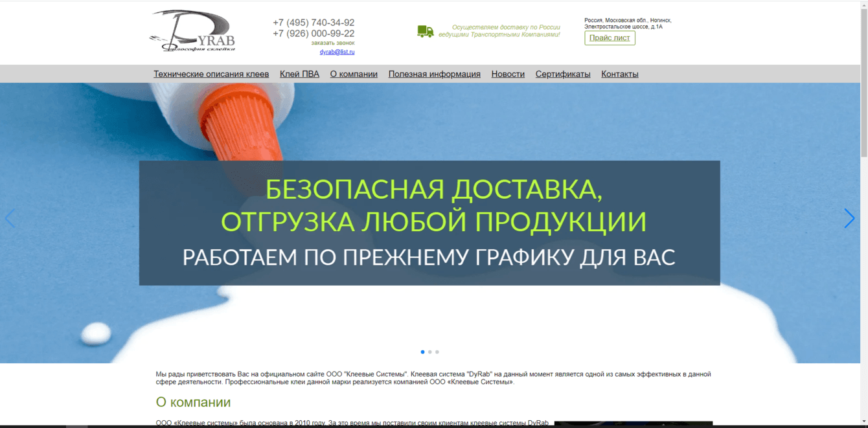Click the page vertical scrollbar thumb
This screenshot has width=868, height=428.
coord(863,82)
